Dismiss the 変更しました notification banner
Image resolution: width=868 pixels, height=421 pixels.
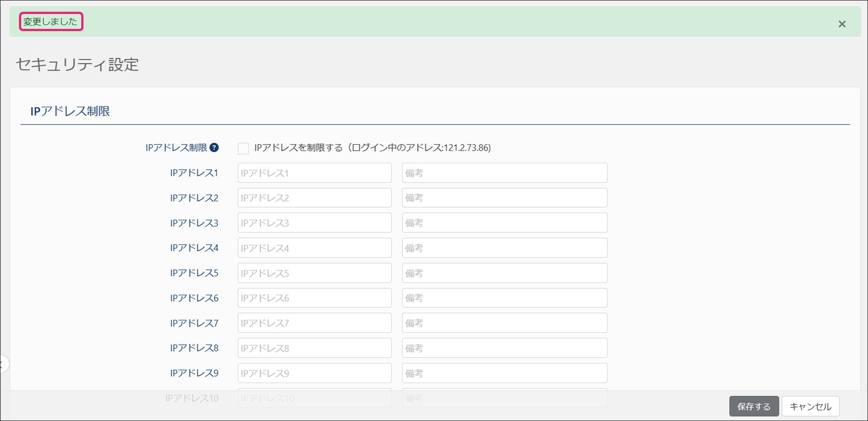point(842,24)
